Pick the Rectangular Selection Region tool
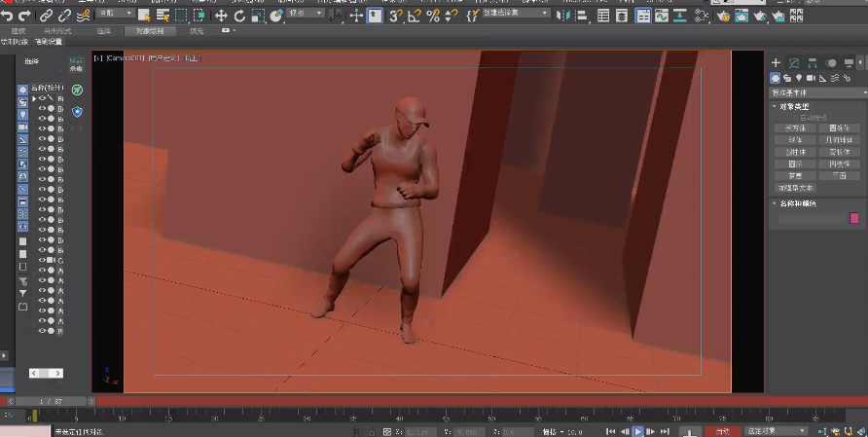The width and height of the screenshot is (868, 437). pyautogui.click(x=181, y=16)
